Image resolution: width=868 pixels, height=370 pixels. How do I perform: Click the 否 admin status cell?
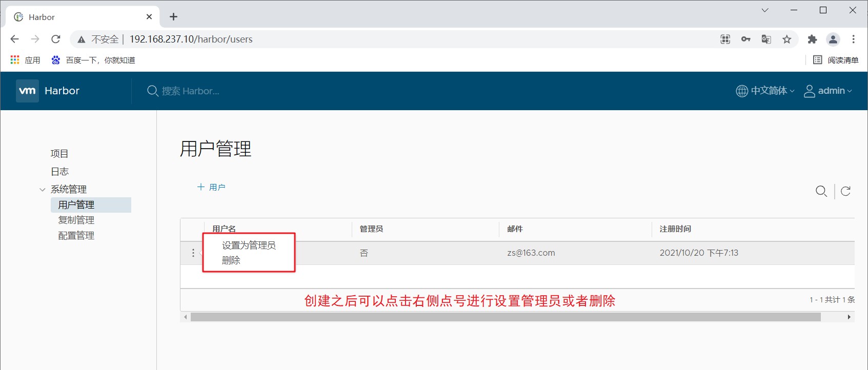click(364, 253)
